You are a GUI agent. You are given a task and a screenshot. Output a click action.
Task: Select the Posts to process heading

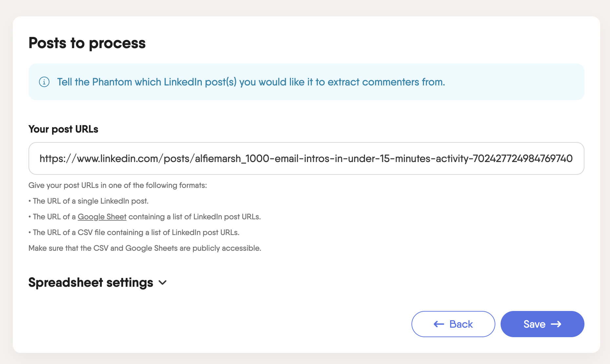tap(87, 43)
